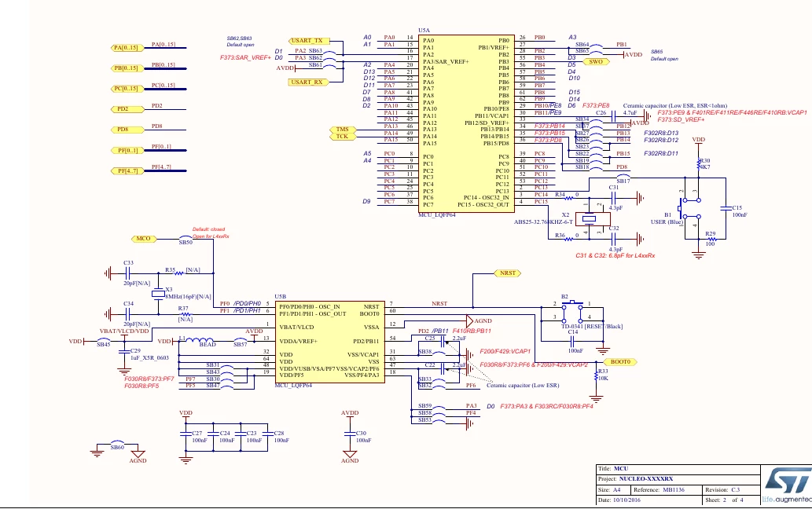Image resolution: width=812 pixels, height=509 pixels.
Task: Click the red 'F030R8/F373:PF7' note
Action: point(149,379)
